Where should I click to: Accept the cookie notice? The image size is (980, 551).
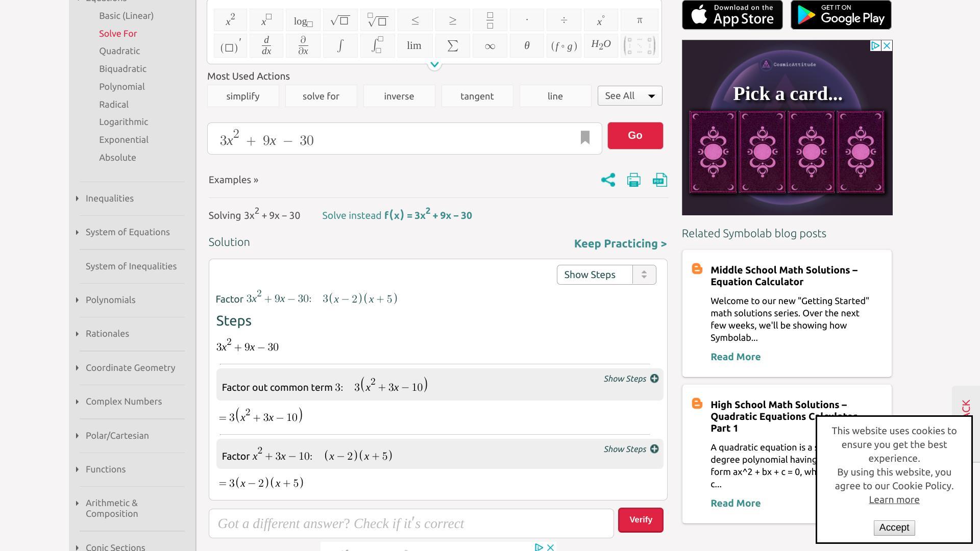894,528
